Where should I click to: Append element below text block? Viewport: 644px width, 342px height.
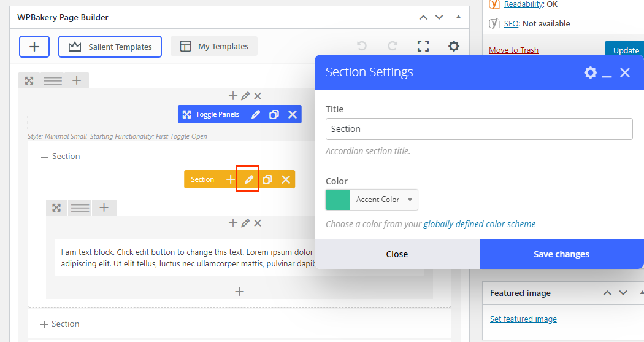click(239, 292)
